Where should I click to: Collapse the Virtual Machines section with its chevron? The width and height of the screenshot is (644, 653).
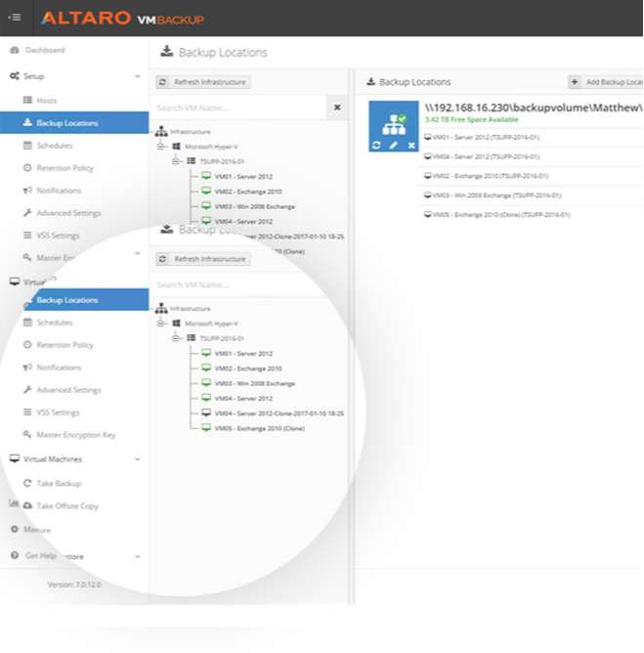tap(138, 459)
